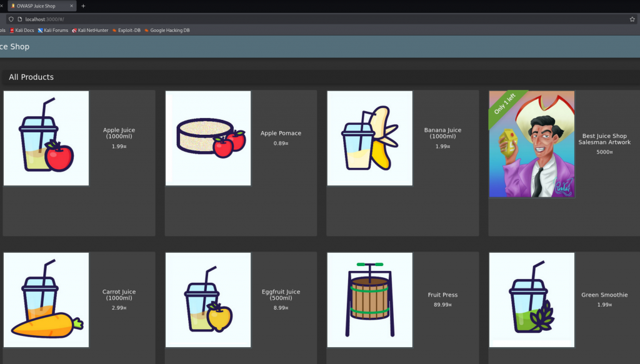Image resolution: width=640 pixels, height=364 pixels.
Task: Open the Google Hacking DB bookmark
Action: pyautogui.click(x=167, y=30)
